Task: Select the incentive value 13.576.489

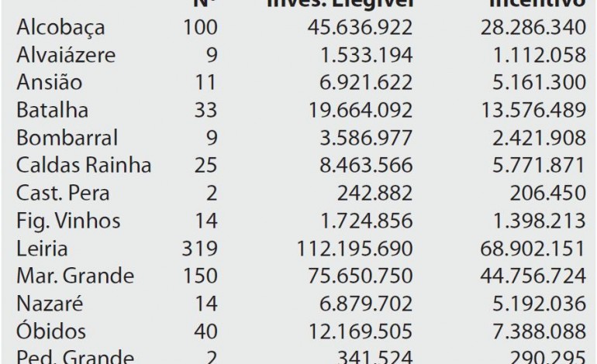Action: click(531, 111)
